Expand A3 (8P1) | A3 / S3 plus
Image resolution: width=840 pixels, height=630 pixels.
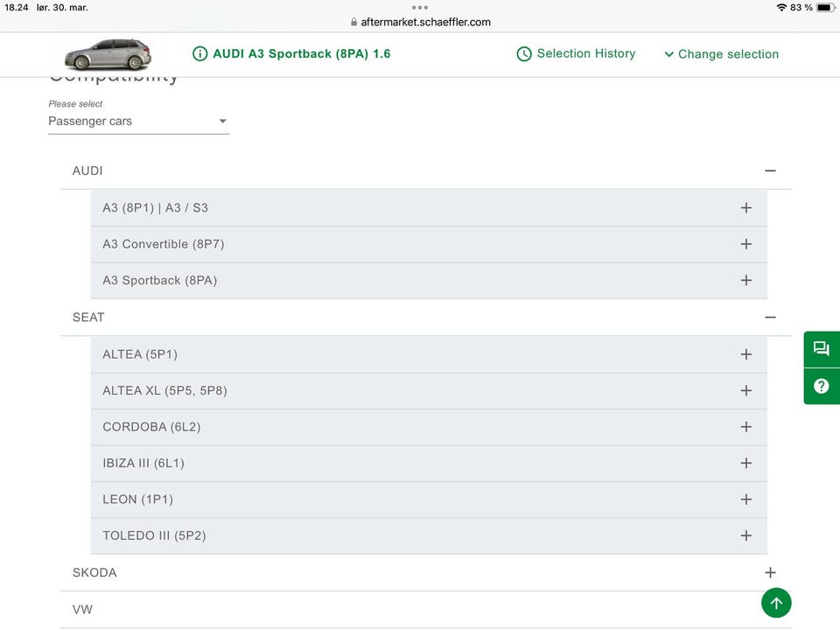click(746, 208)
